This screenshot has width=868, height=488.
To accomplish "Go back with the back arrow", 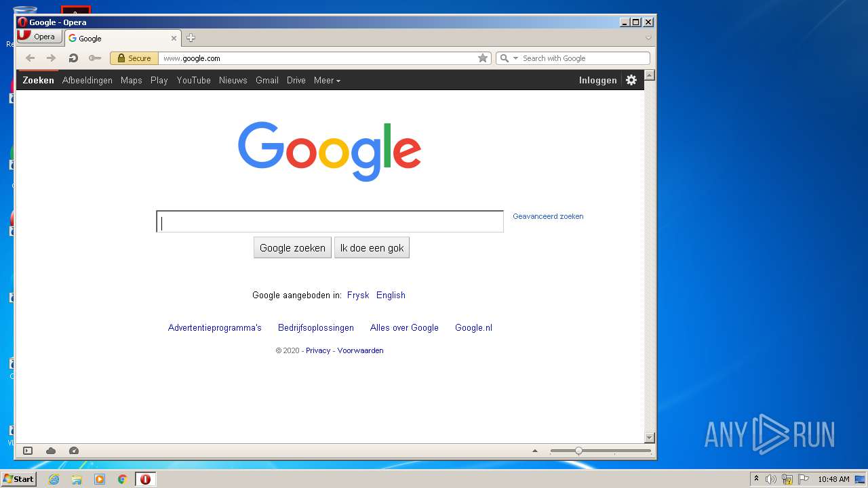I will [30, 58].
